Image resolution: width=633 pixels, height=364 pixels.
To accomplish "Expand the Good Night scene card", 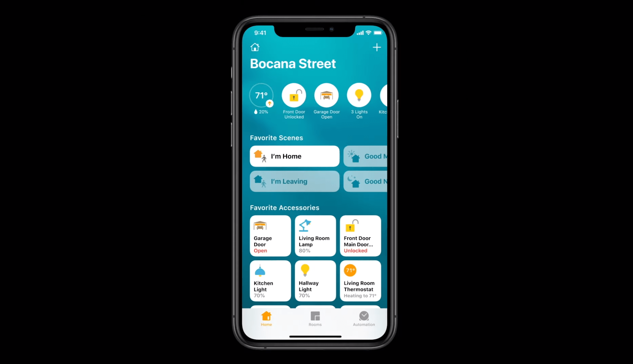I will 365,181.
